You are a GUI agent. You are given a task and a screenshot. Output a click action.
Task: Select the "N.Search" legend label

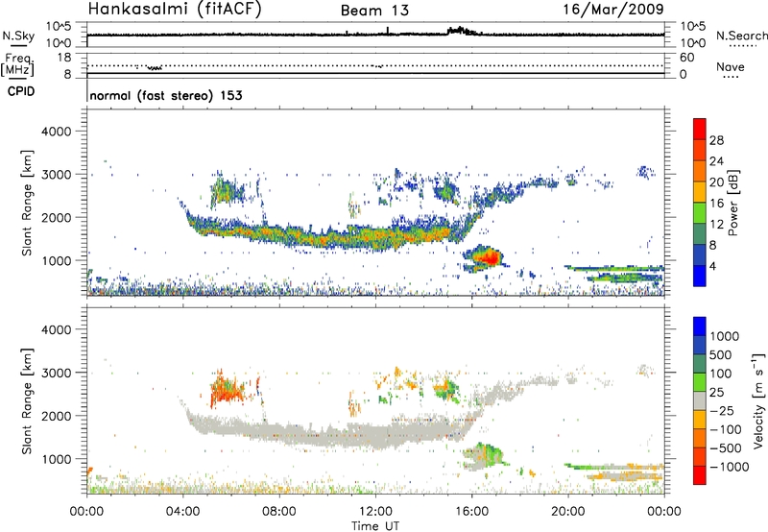click(x=741, y=36)
